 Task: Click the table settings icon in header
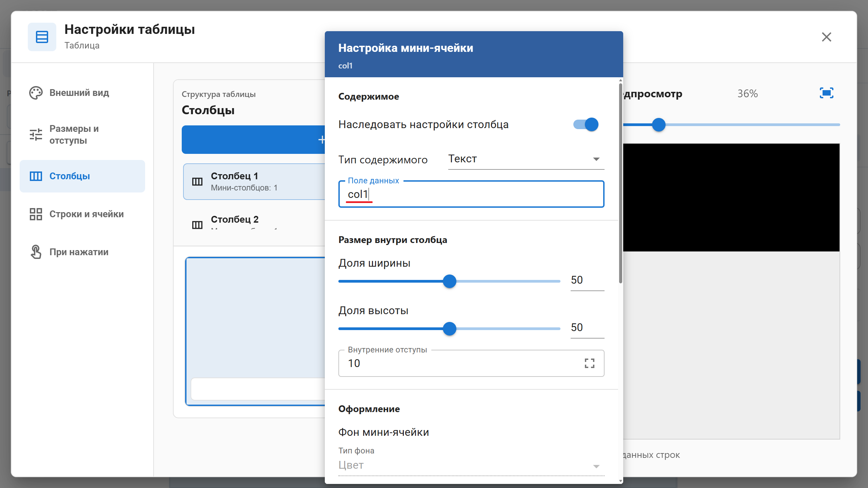[42, 37]
